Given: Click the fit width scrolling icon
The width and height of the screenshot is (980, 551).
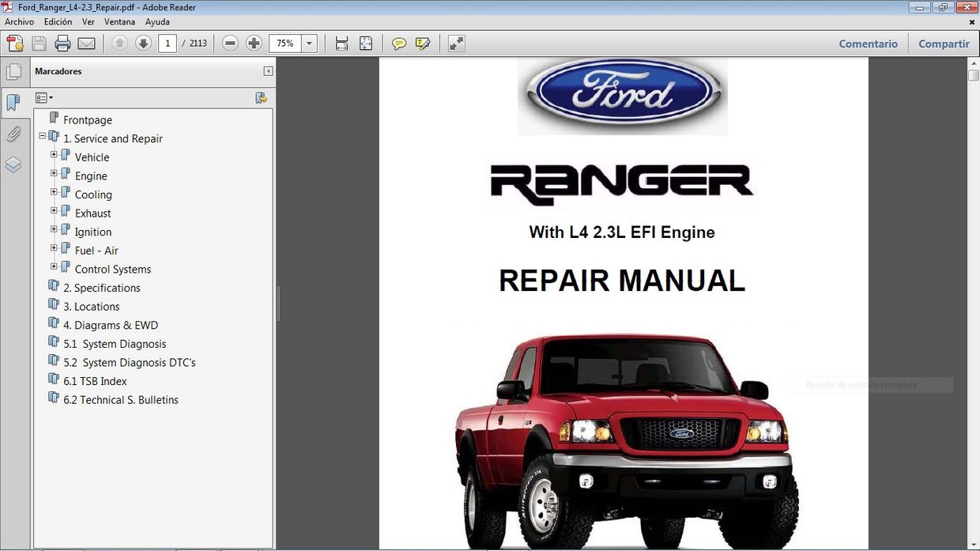Looking at the screenshot, I should [x=341, y=43].
